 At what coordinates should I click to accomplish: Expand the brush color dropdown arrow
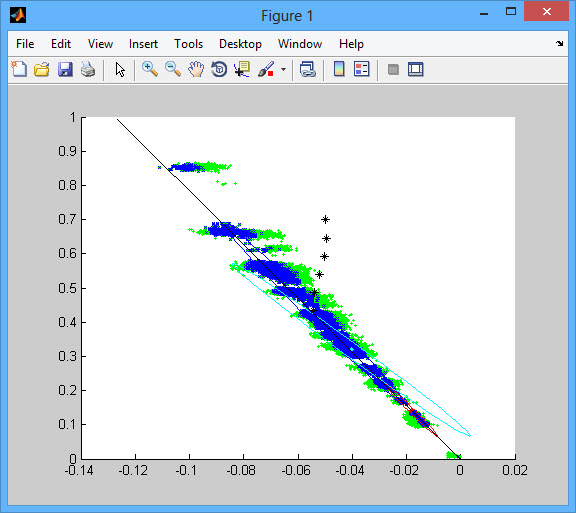pyautogui.click(x=283, y=69)
